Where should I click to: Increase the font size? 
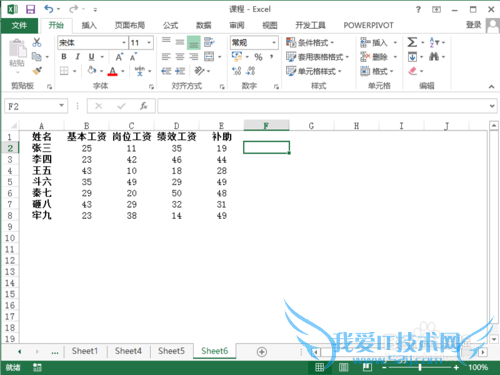[119, 57]
